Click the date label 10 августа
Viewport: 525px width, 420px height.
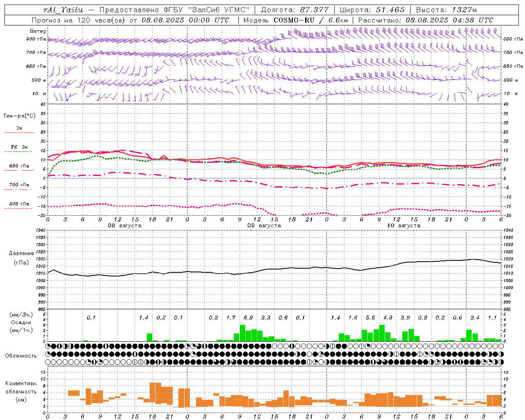click(404, 225)
